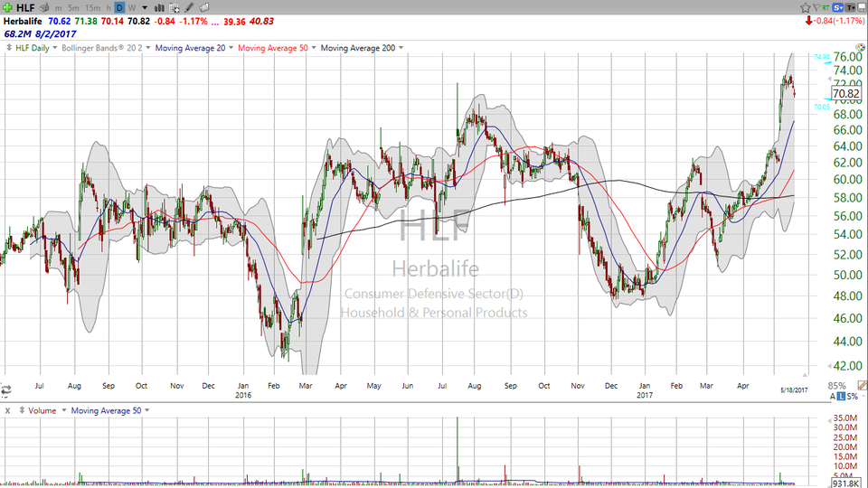868x488 pixels.
Task: Click the 71.38 high price value
Action: [86, 21]
